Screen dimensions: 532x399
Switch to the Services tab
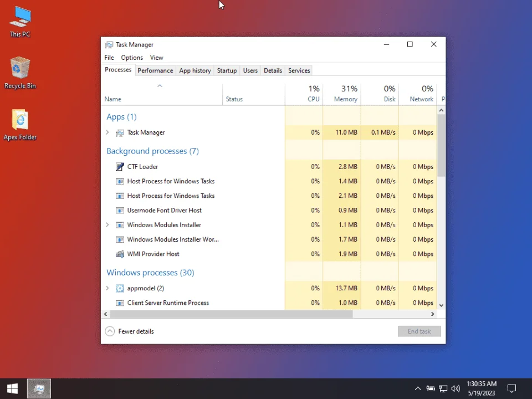coord(299,70)
